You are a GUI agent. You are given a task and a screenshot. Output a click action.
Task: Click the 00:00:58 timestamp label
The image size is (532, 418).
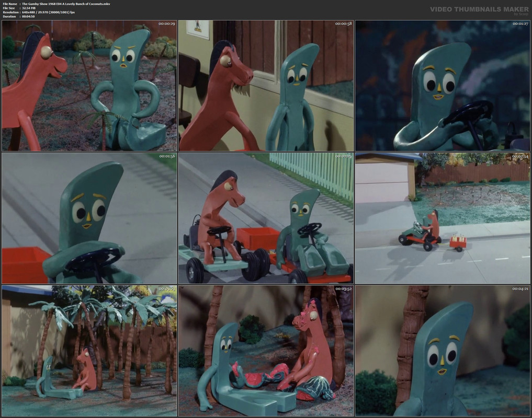(x=343, y=24)
